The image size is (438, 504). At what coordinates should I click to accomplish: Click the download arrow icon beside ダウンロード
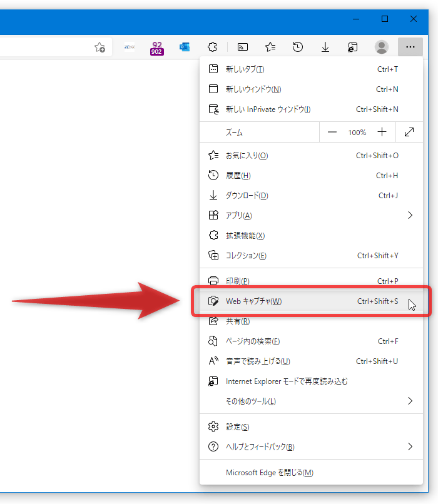click(x=213, y=196)
